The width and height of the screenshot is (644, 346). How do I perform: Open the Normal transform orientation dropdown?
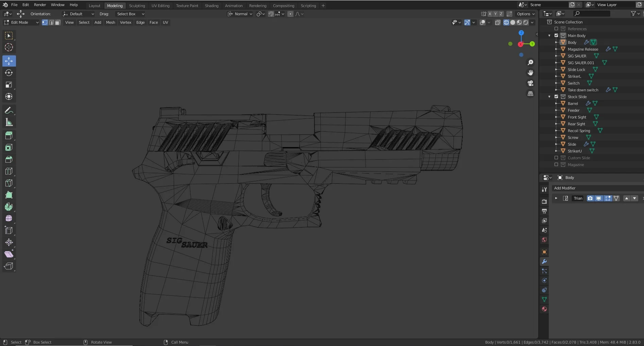tap(240, 14)
